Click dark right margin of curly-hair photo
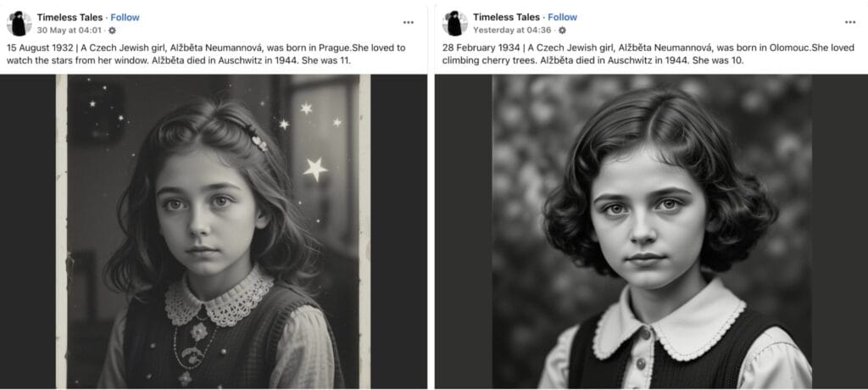Screen dimensions: 868x390 [x=840, y=231]
